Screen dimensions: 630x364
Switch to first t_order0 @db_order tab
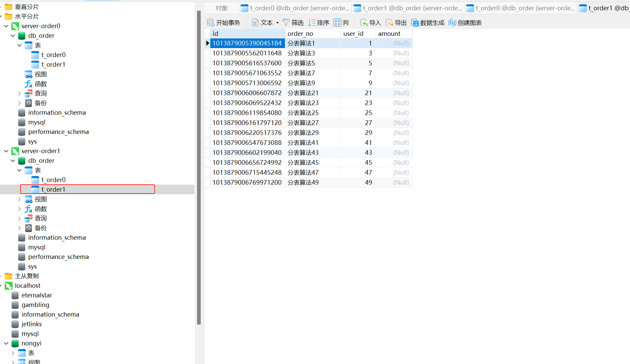295,8
